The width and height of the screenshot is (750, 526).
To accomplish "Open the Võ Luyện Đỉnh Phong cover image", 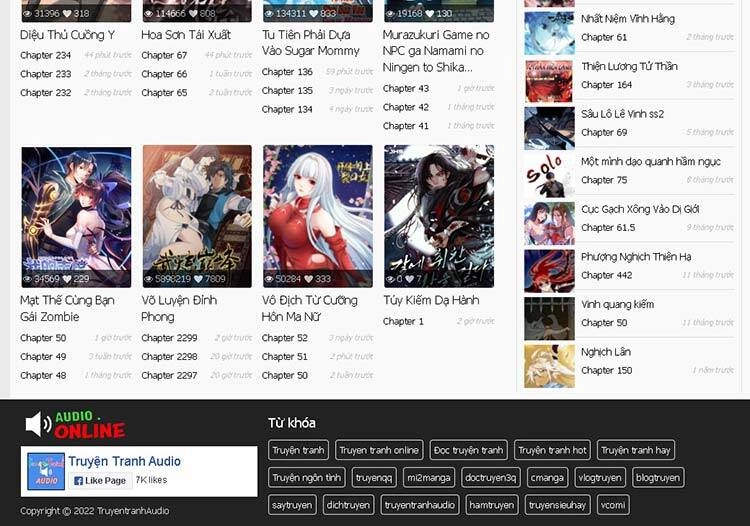I will click(197, 216).
